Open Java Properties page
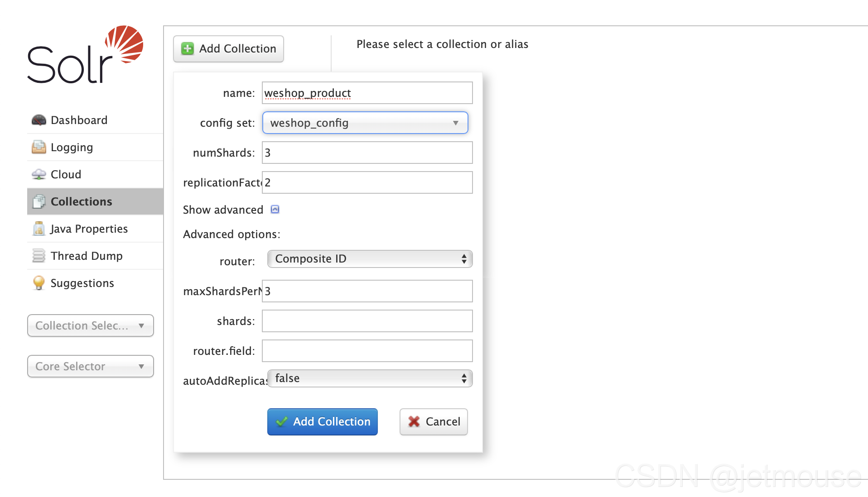 pos(95,229)
